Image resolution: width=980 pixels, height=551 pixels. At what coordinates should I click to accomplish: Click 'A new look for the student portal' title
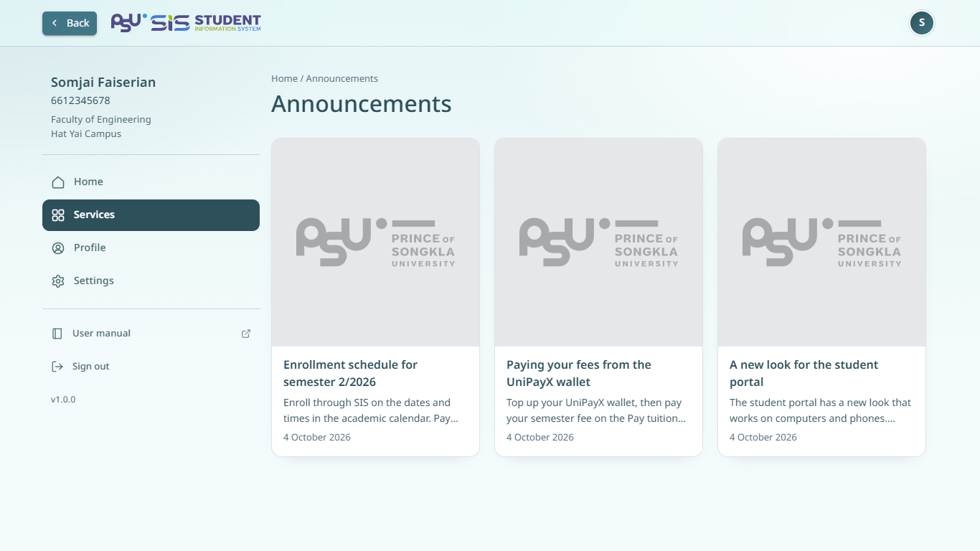[x=804, y=373]
